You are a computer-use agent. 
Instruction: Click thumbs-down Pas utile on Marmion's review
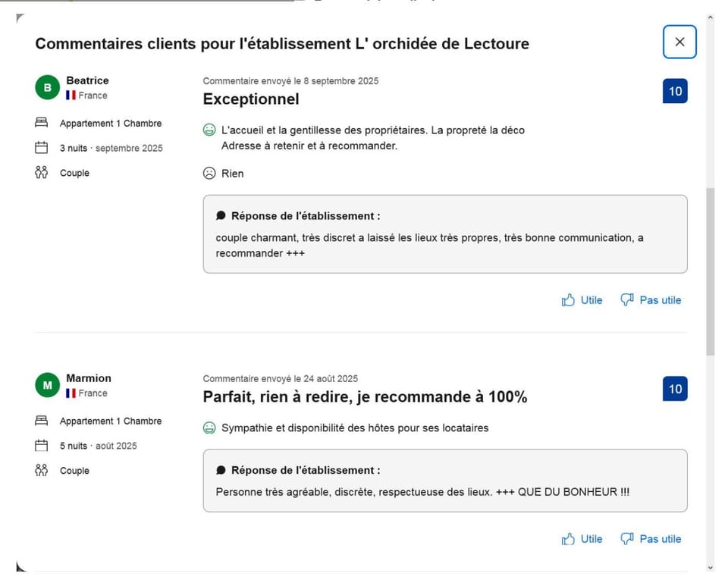pos(651,539)
